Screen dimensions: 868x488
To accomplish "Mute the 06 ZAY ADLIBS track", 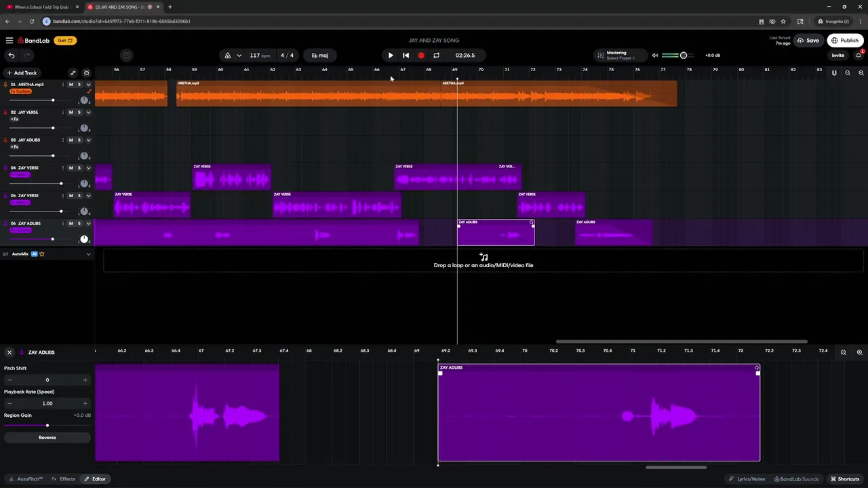I will pos(71,224).
